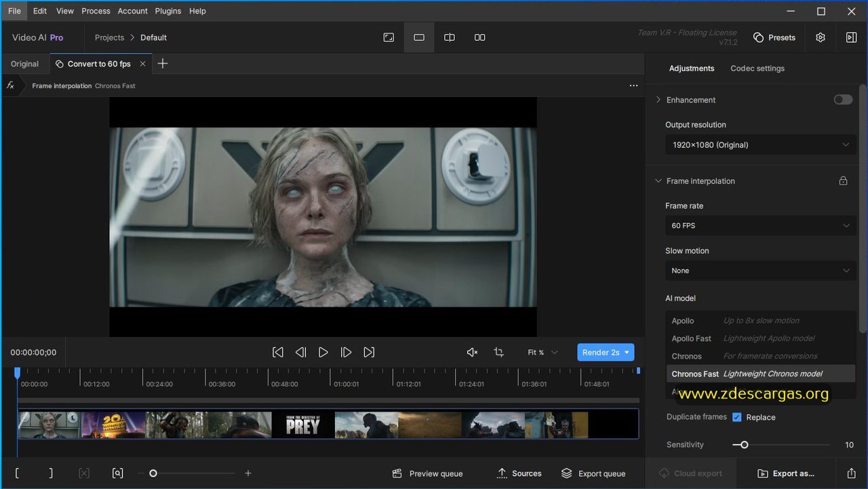Close the Convert to 60 fps tab
The height and width of the screenshot is (489, 868).
(x=142, y=64)
